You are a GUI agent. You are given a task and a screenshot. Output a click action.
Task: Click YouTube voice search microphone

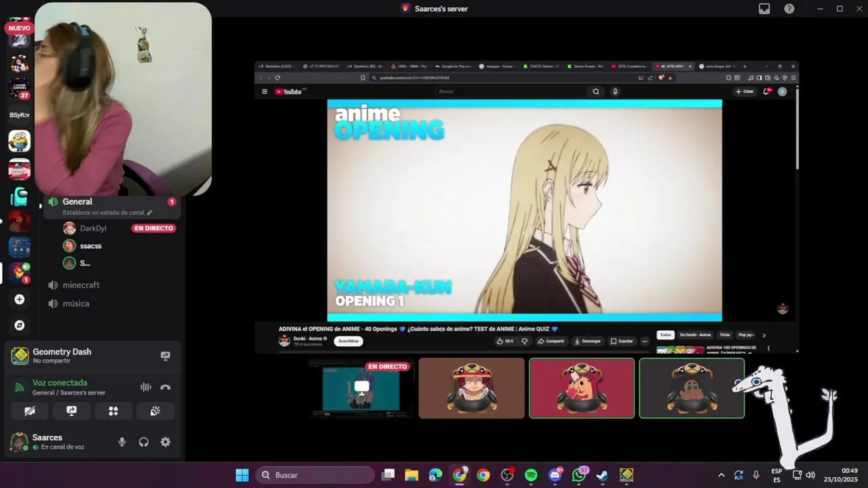(x=615, y=91)
